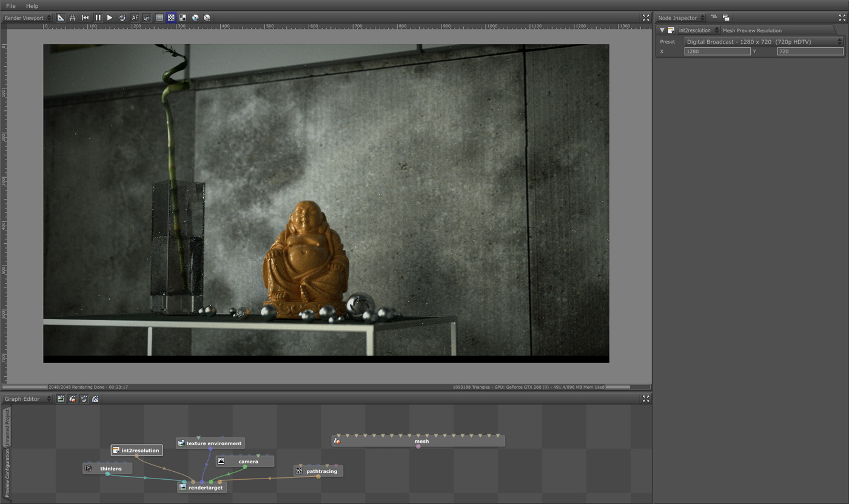Image resolution: width=849 pixels, height=504 pixels.
Task: Click the grid hash icon in viewport toolbar
Action: click(73, 18)
